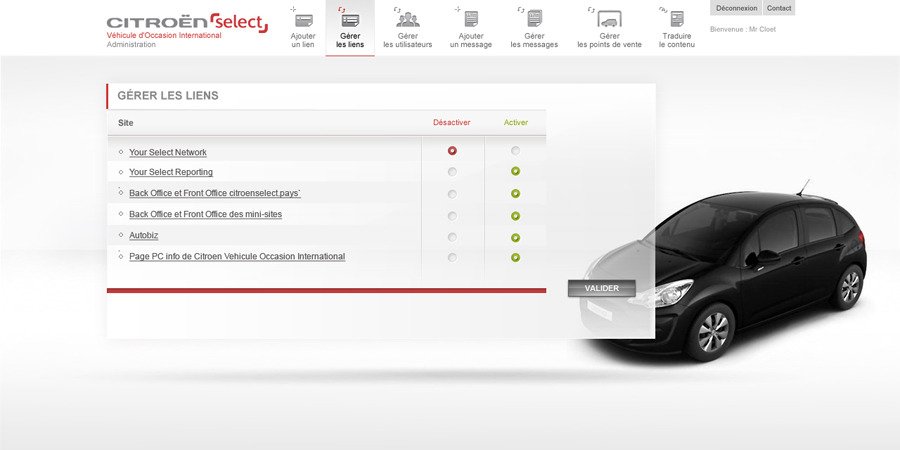The height and width of the screenshot is (450, 900).
Task: Select the 'Ajouter un message' icon
Action: pos(470,19)
